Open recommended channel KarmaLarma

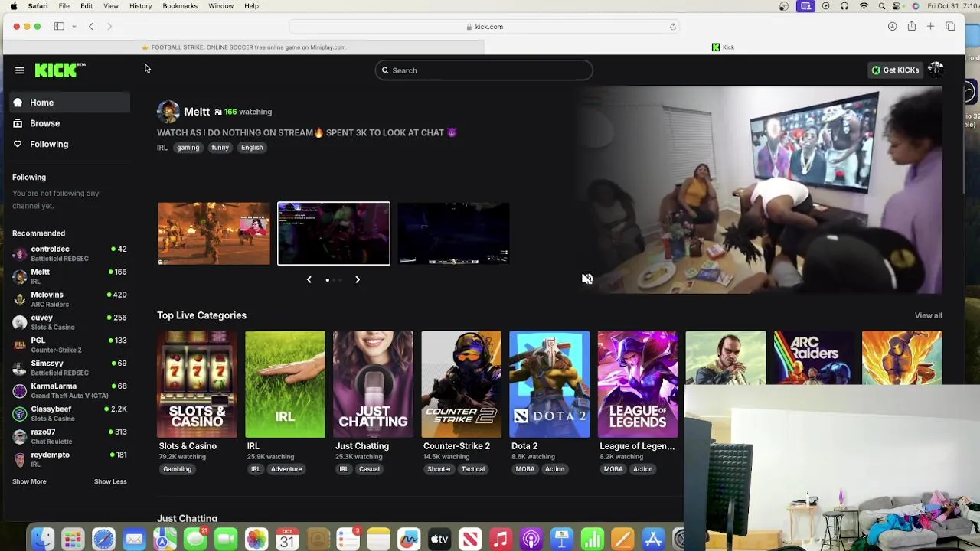click(70, 391)
